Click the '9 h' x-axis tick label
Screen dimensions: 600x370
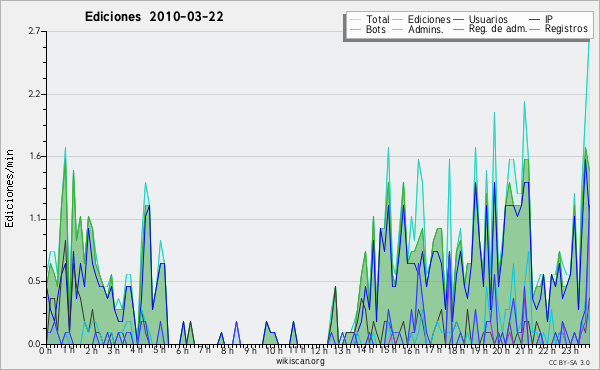pos(250,350)
